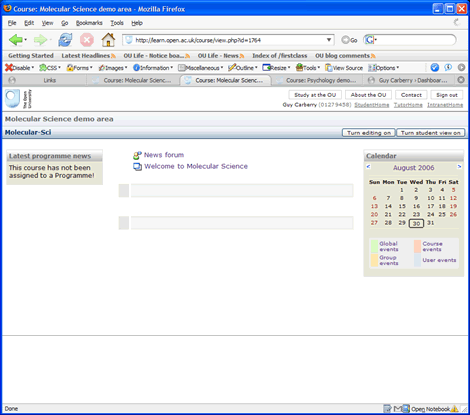The height and width of the screenshot is (415, 470).
Task: Toggle User events link in calendar
Action: point(439,260)
